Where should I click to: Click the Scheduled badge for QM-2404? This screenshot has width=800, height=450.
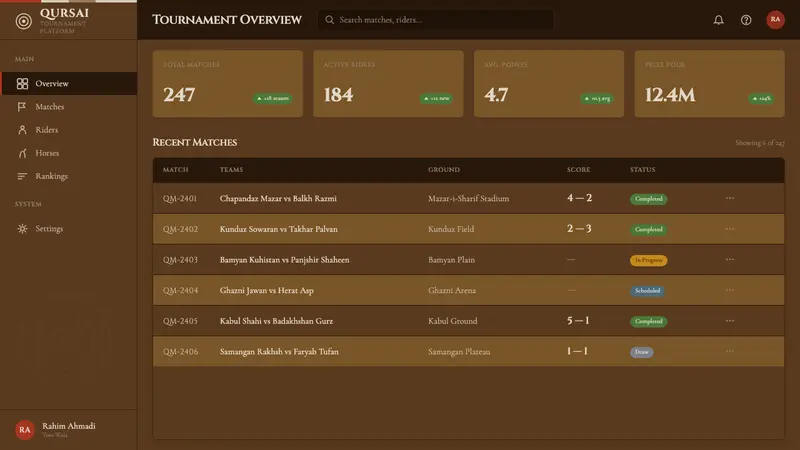[647, 291]
